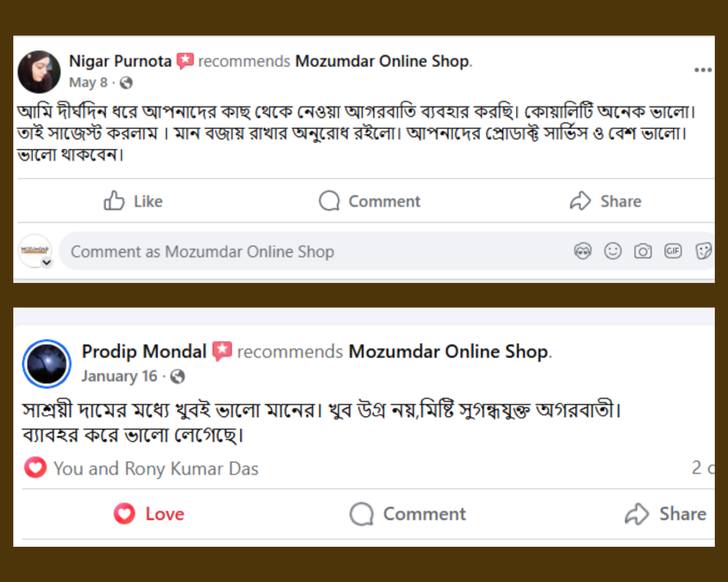Attach a photo using the camera icon
The width and height of the screenshot is (728, 582).
[642, 251]
